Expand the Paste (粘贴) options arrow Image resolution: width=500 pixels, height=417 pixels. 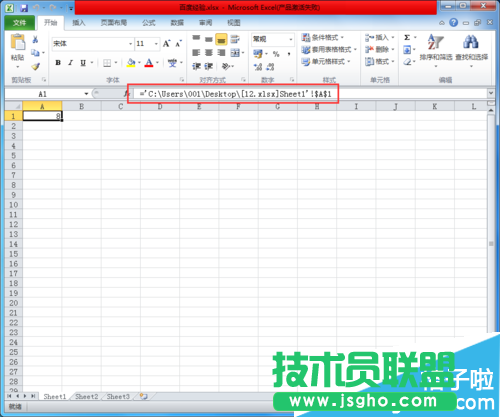pos(18,66)
